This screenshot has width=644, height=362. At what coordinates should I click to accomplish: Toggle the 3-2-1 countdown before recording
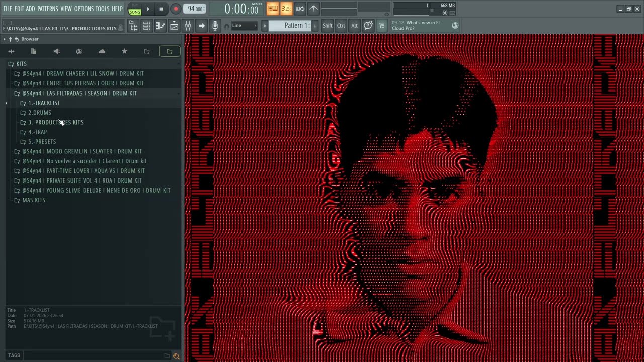click(286, 9)
